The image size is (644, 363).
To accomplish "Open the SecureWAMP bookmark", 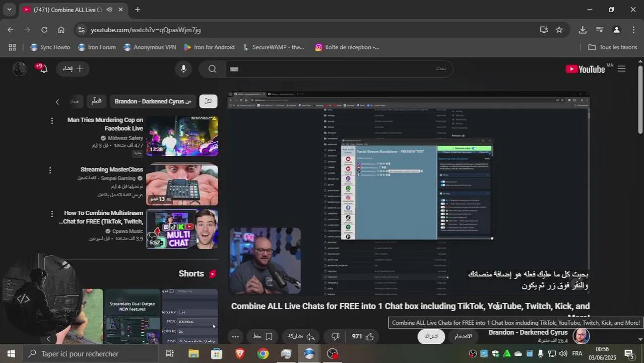I will [274, 47].
